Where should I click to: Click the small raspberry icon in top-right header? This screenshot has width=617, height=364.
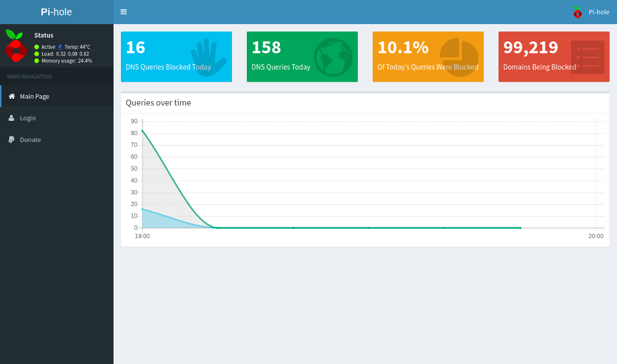(x=578, y=12)
